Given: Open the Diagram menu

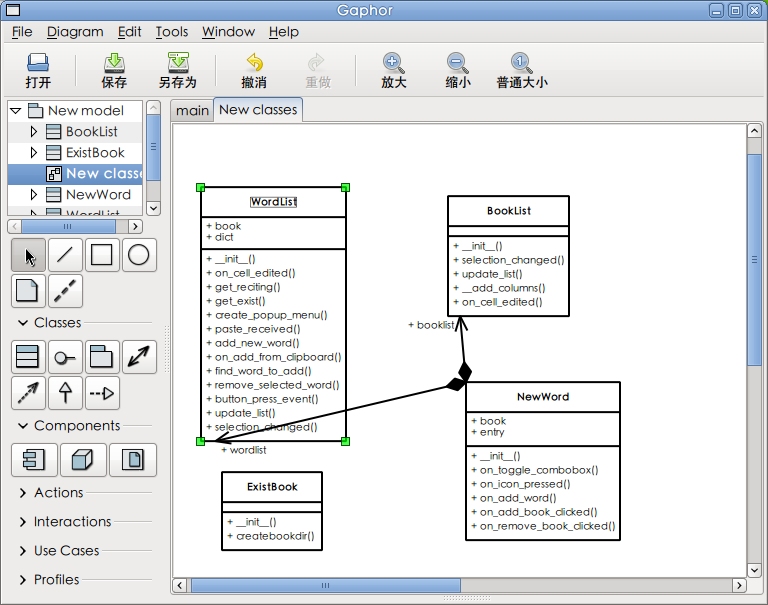Looking at the screenshot, I should pos(75,32).
